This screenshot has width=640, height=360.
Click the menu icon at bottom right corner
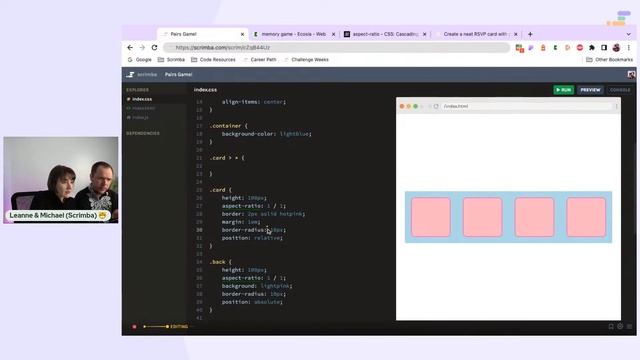(629, 327)
